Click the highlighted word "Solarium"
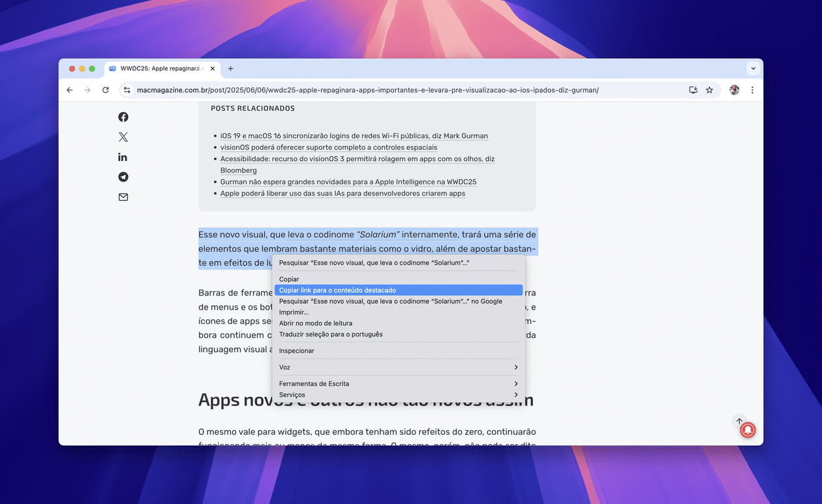Viewport: 822px width, 504px height. click(x=378, y=235)
